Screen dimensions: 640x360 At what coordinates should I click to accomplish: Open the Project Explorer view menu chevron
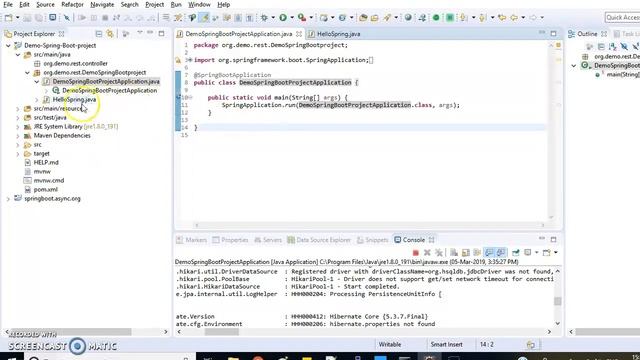click(x=140, y=33)
